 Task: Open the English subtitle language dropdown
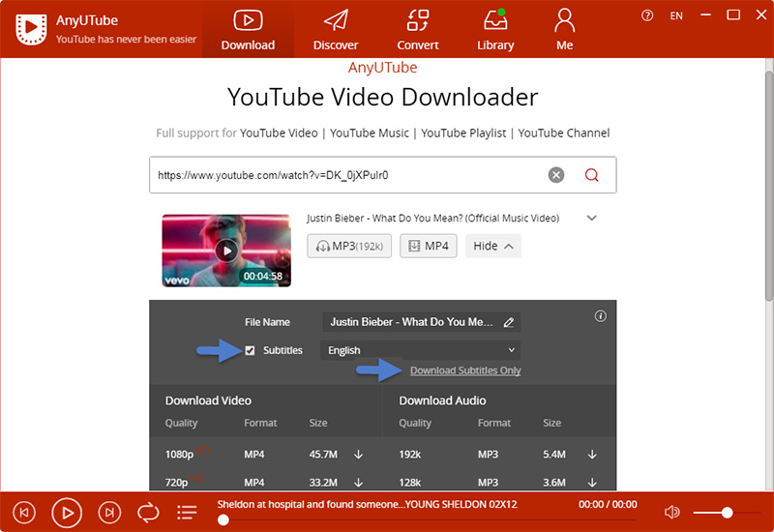coord(421,350)
